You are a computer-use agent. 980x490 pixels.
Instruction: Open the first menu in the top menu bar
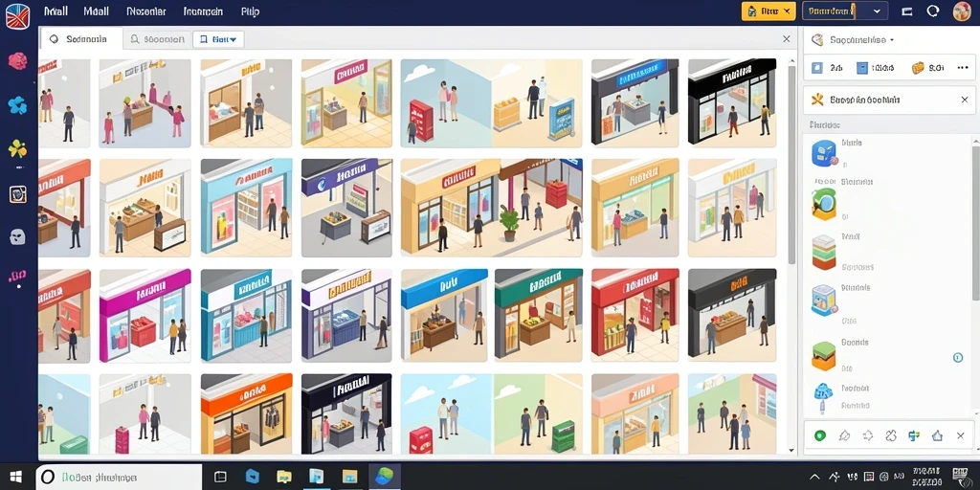[x=56, y=11]
